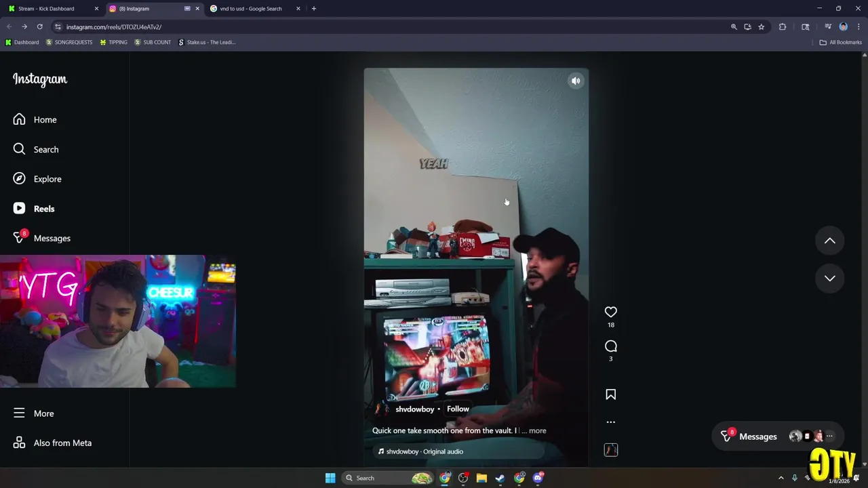
Task: Click the taskbar Search box
Action: tap(387, 478)
